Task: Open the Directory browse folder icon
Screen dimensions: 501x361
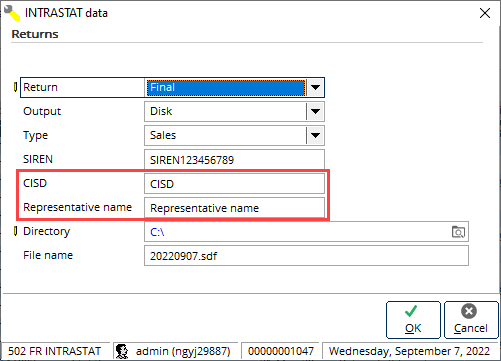Action: (x=458, y=232)
